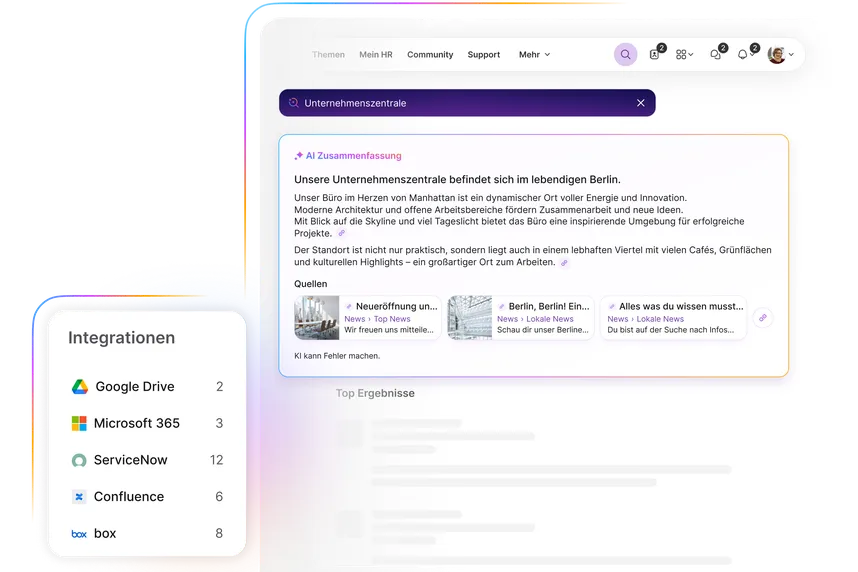Click the Berlin, Berlin! card building thumbnail
858x572 pixels.
tap(469, 318)
